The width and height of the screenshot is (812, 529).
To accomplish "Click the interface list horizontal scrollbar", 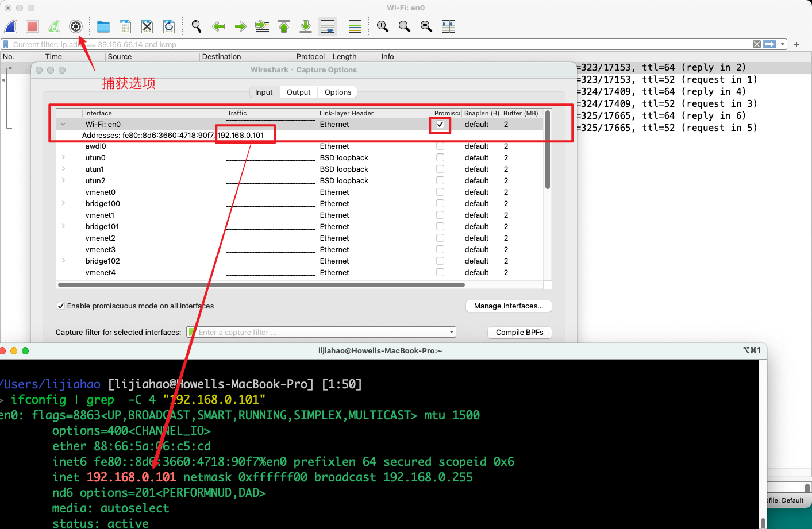I will [261, 285].
